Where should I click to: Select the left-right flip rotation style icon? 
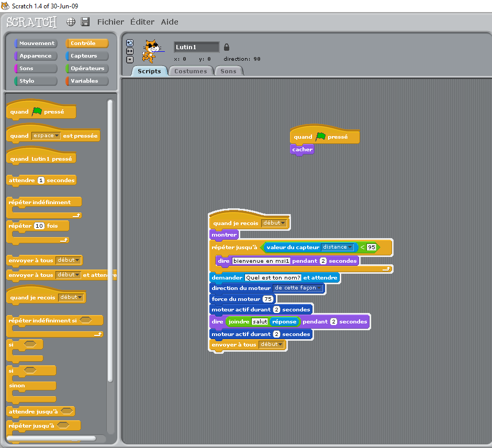tap(130, 51)
